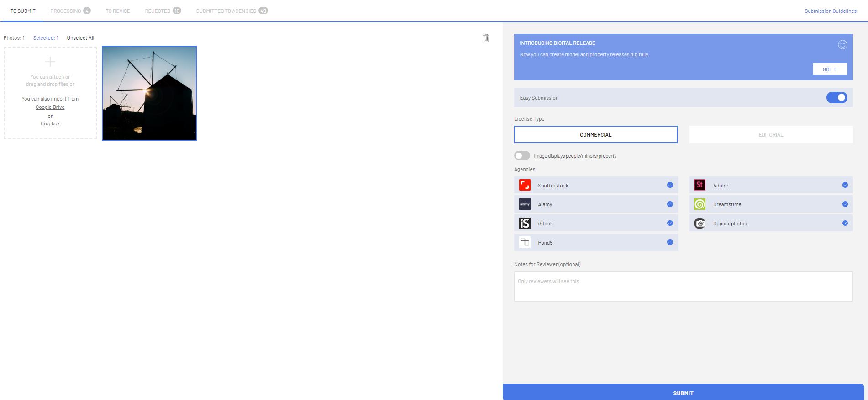Click the smiley face icon in banner

(x=842, y=44)
